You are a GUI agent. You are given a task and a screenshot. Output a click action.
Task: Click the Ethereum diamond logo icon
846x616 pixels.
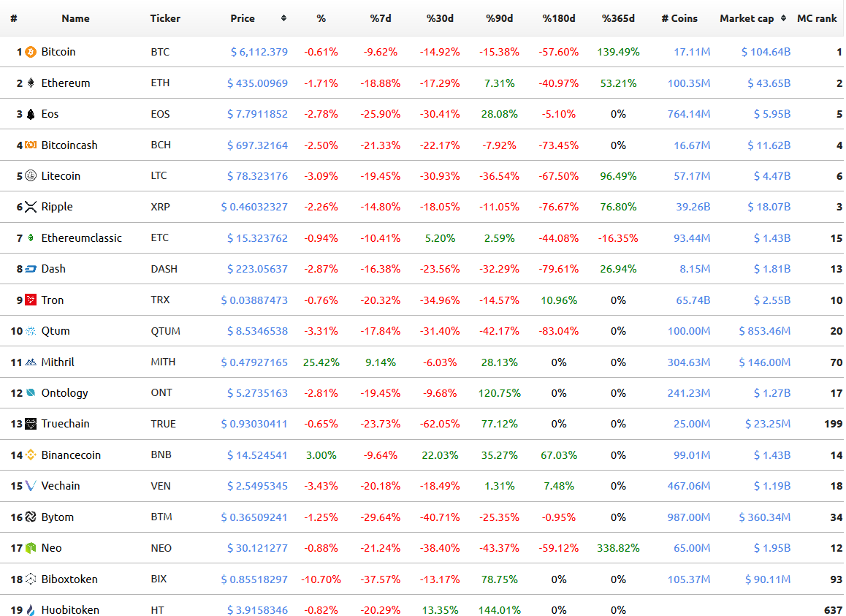click(31, 83)
